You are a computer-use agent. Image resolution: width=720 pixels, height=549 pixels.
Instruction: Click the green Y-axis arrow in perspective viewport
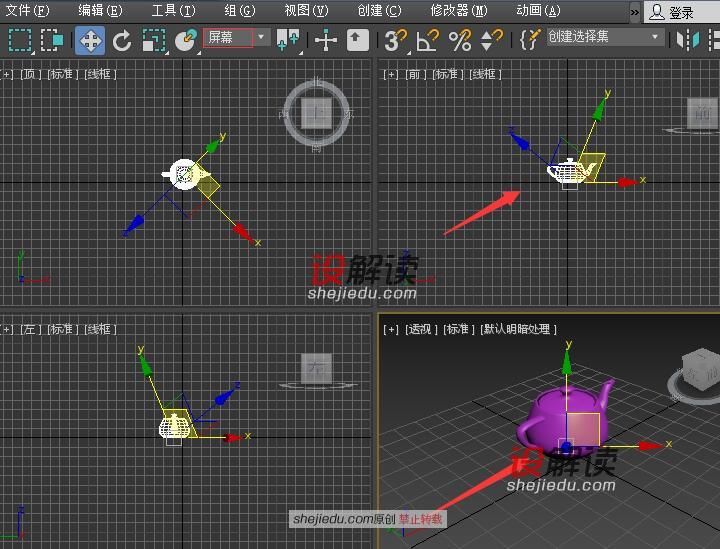coord(567,365)
